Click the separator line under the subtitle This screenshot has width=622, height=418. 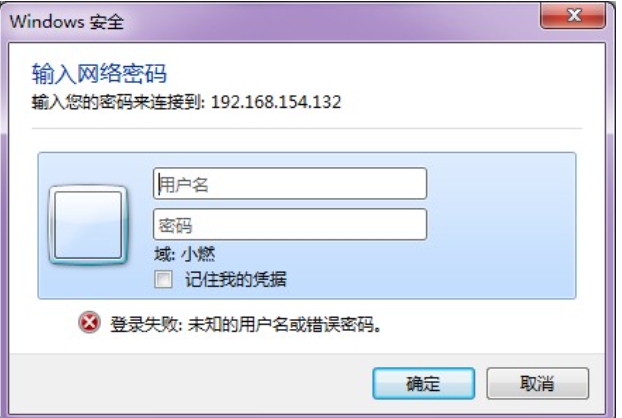[x=307, y=128]
